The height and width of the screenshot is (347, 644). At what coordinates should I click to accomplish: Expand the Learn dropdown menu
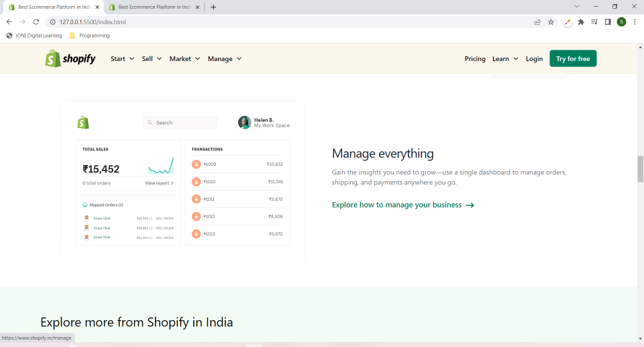coord(505,59)
